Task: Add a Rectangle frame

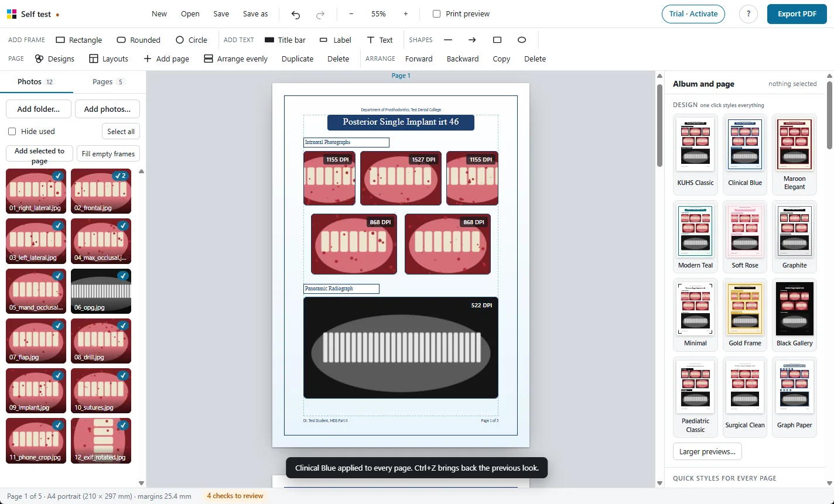Action: [79, 40]
